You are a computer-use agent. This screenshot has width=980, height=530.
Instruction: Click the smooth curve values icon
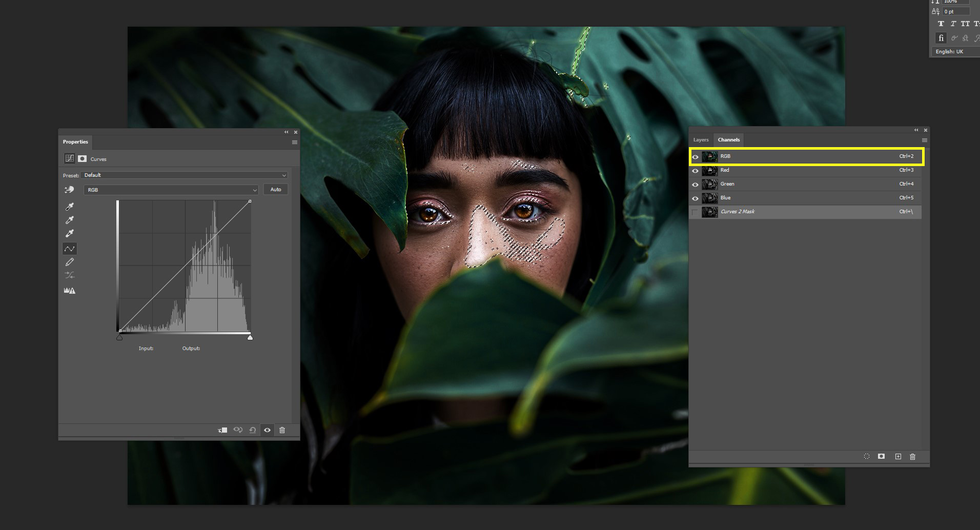70,275
